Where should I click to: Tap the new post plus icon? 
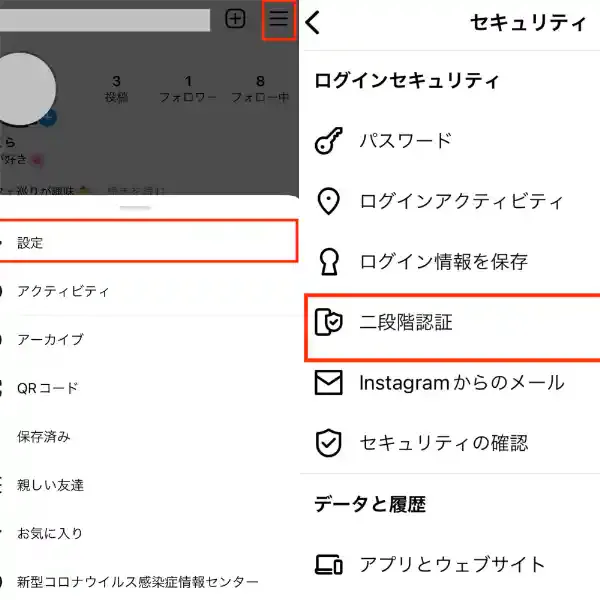[235, 19]
